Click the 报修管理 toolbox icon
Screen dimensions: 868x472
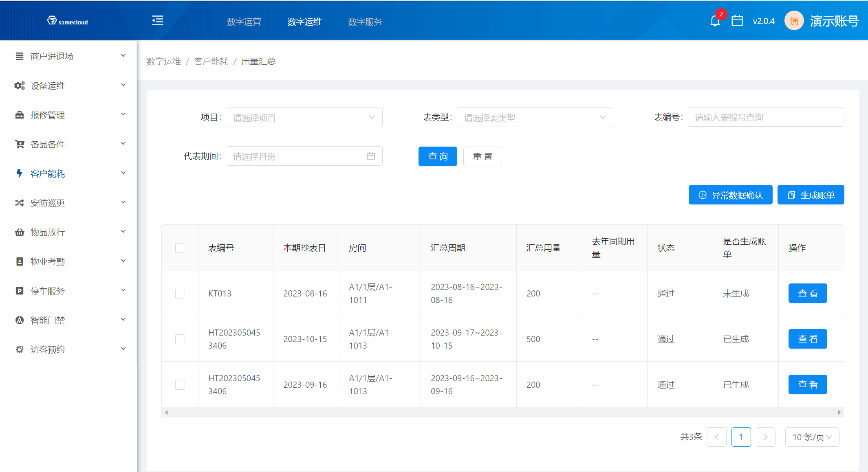[x=19, y=115]
